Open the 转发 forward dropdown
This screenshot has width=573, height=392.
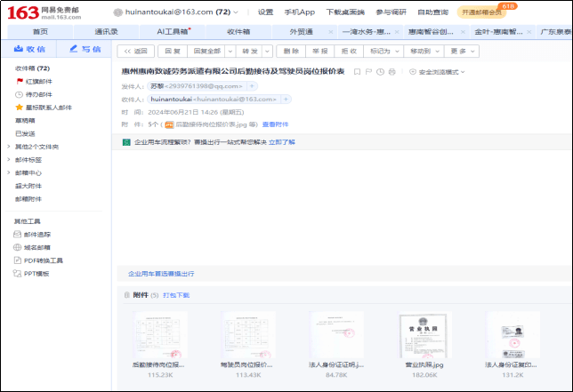point(255,52)
